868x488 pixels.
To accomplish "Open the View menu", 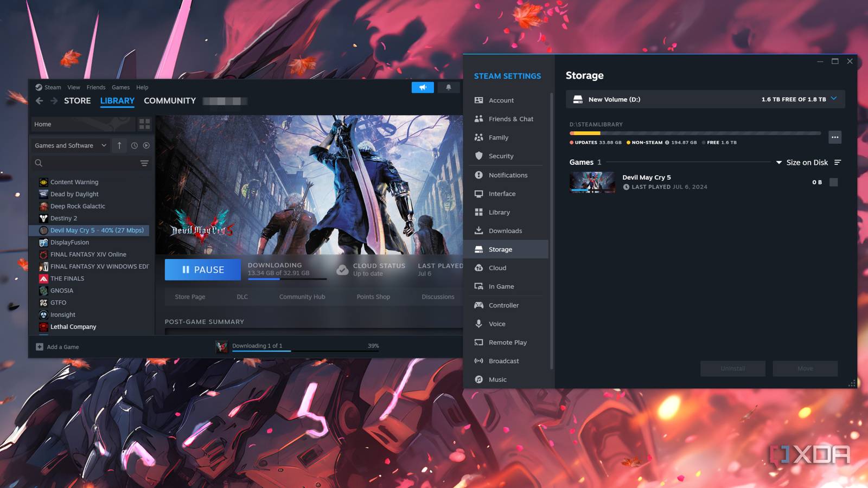I will (x=74, y=87).
